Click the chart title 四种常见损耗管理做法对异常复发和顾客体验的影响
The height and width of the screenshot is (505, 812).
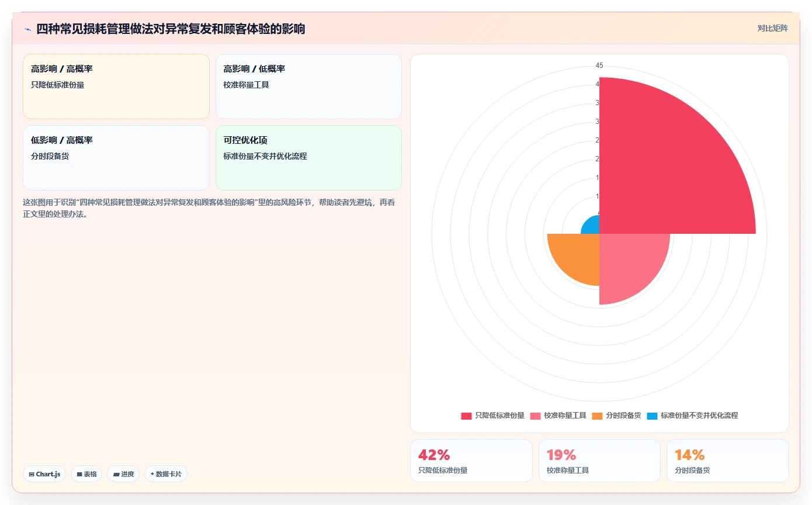[171, 29]
